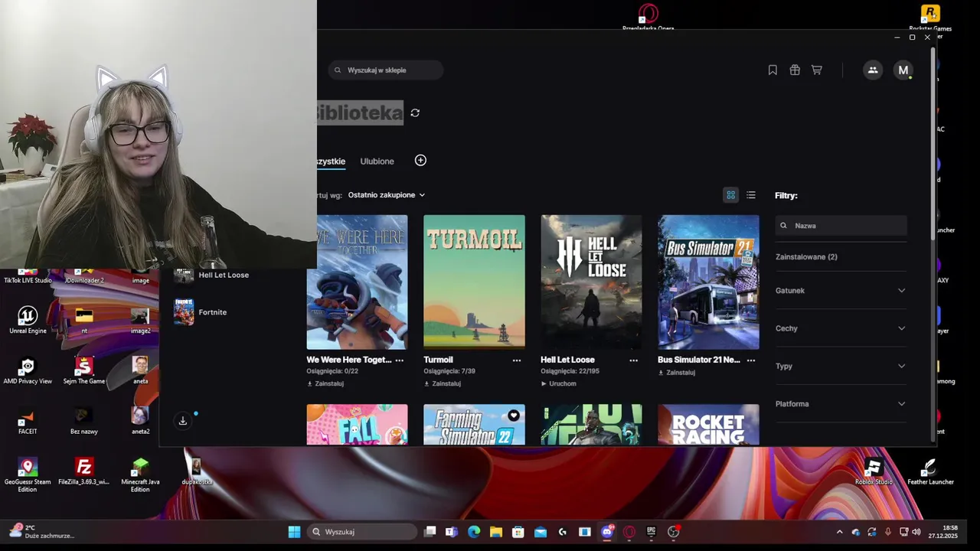This screenshot has height=551, width=980.
Task: Select Fortnite in quick launch sidebar
Action: 201,312
